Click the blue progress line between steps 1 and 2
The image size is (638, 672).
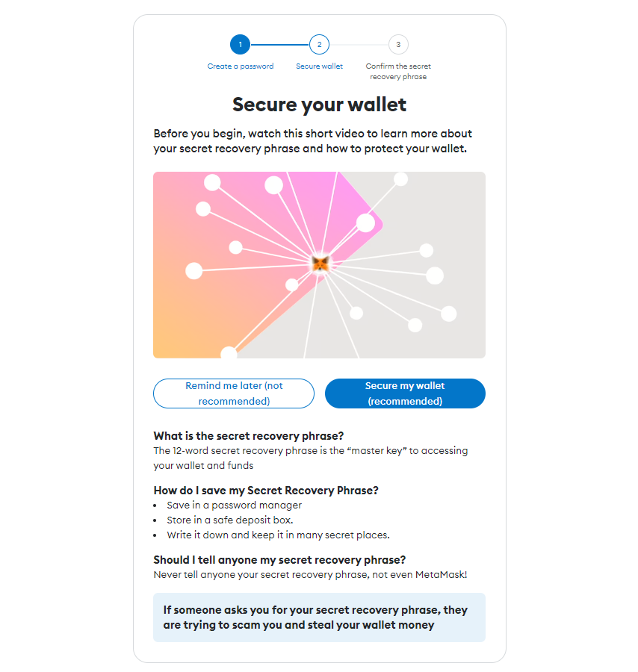pos(279,45)
